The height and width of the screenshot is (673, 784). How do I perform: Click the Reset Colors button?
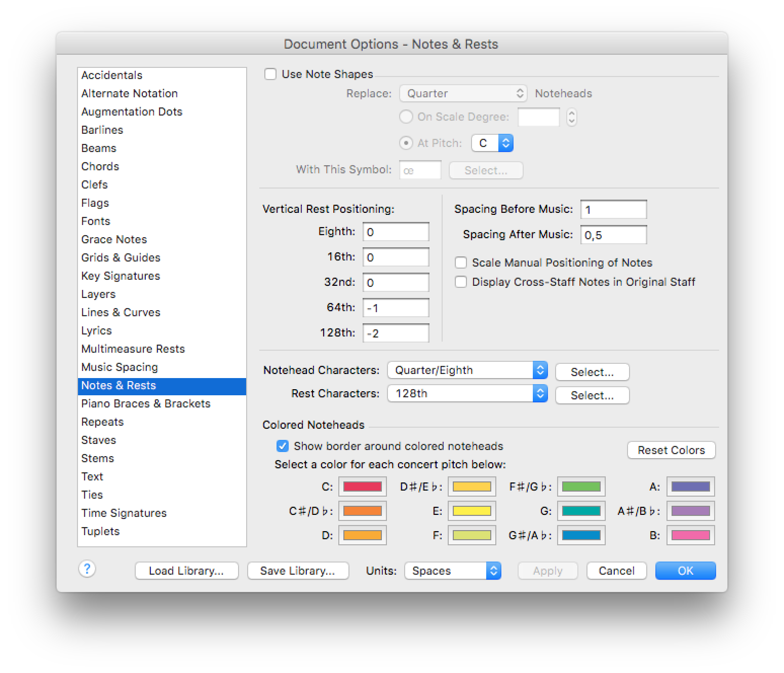tap(671, 450)
